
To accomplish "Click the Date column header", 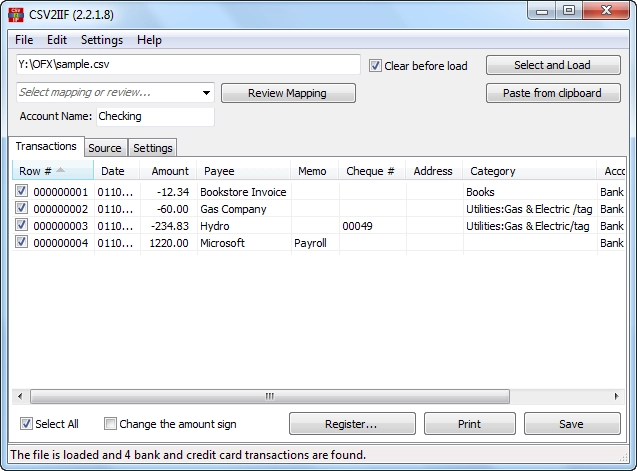I will click(x=117, y=171).
